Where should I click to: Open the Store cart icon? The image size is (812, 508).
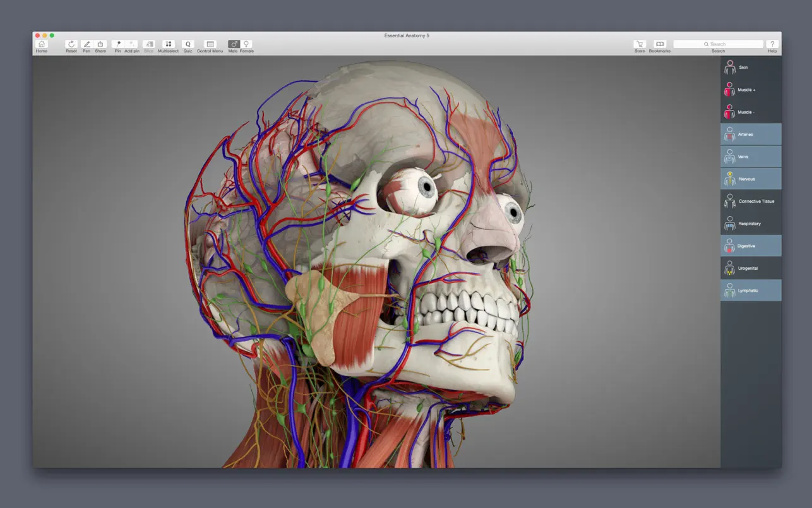point(640,45)
